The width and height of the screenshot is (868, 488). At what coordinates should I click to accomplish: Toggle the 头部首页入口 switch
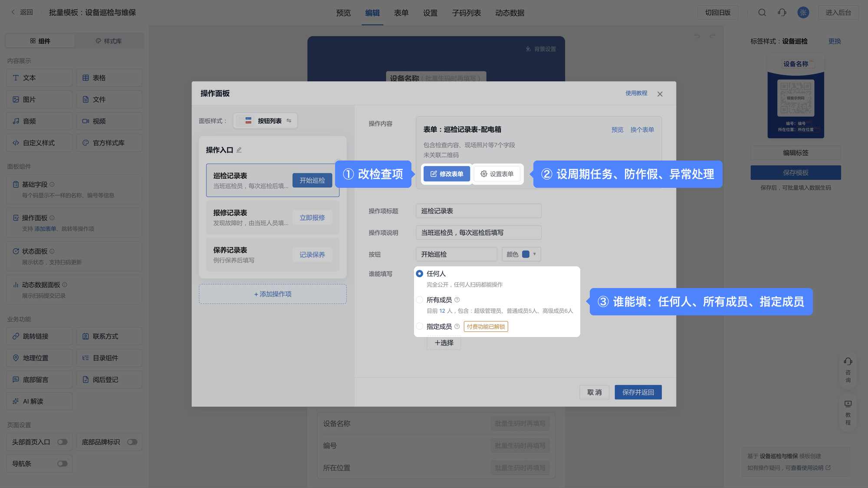coord(62,442)
